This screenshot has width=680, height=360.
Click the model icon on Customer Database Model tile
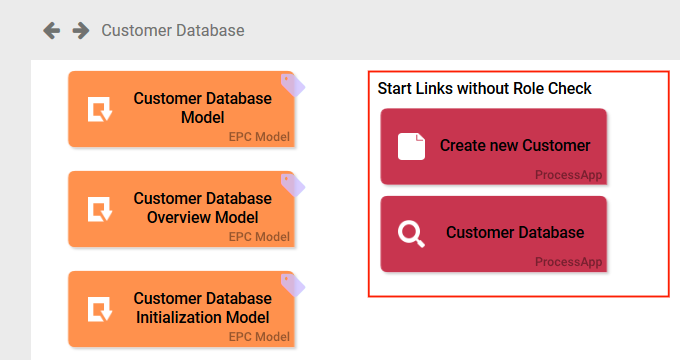click(x=100, y=109)
